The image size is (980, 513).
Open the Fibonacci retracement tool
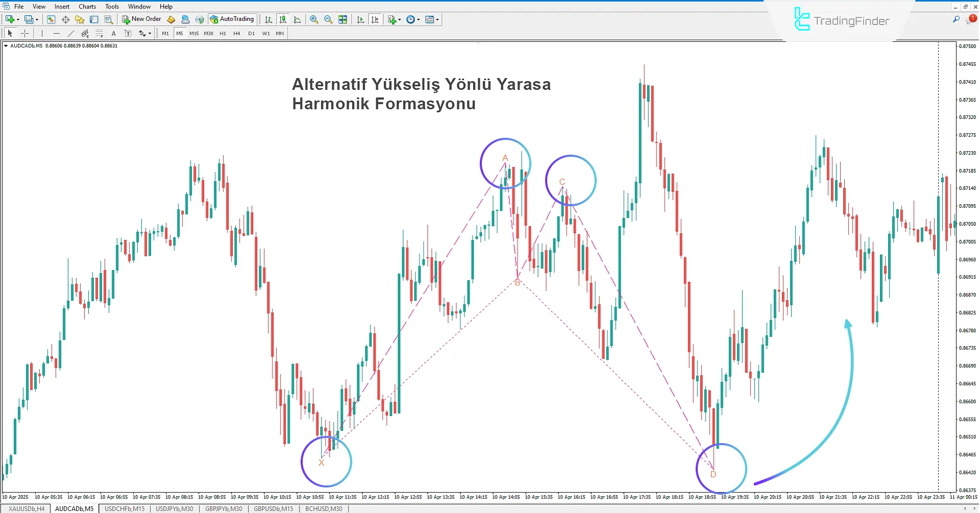99,33
